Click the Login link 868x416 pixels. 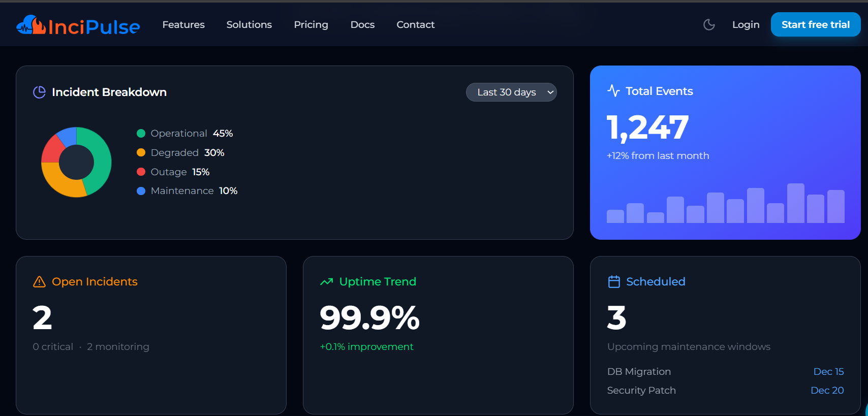746,25
